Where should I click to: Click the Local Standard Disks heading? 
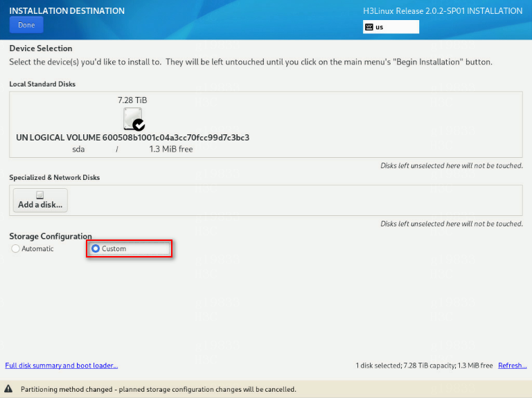[42, 84]
